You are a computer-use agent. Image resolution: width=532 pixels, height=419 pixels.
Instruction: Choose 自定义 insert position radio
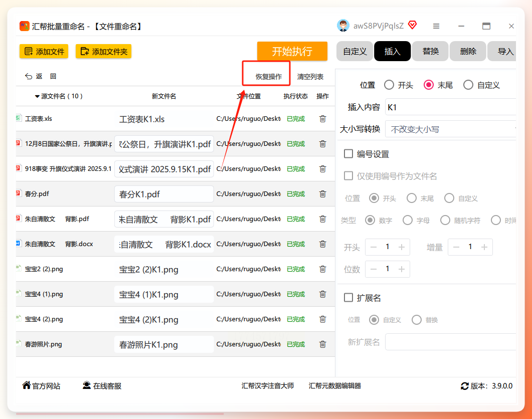pyautogui.click(x=468, y=85)
